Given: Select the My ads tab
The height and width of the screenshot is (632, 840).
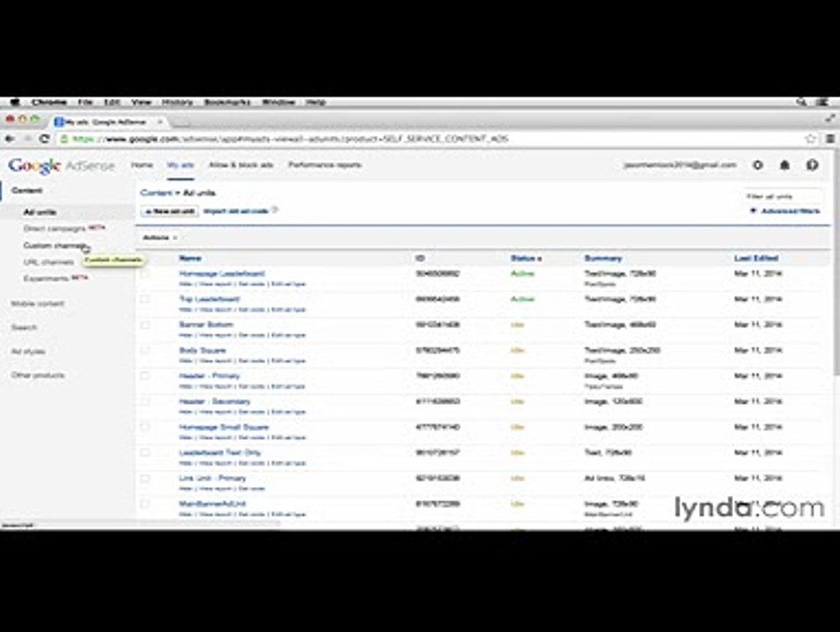Looking at the screenshot, I should pos(181,165).
